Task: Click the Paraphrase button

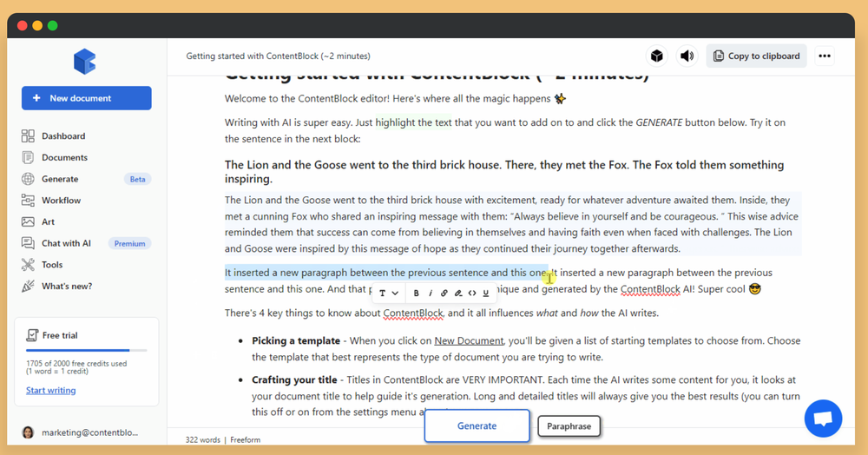Action: click(569, 426)
